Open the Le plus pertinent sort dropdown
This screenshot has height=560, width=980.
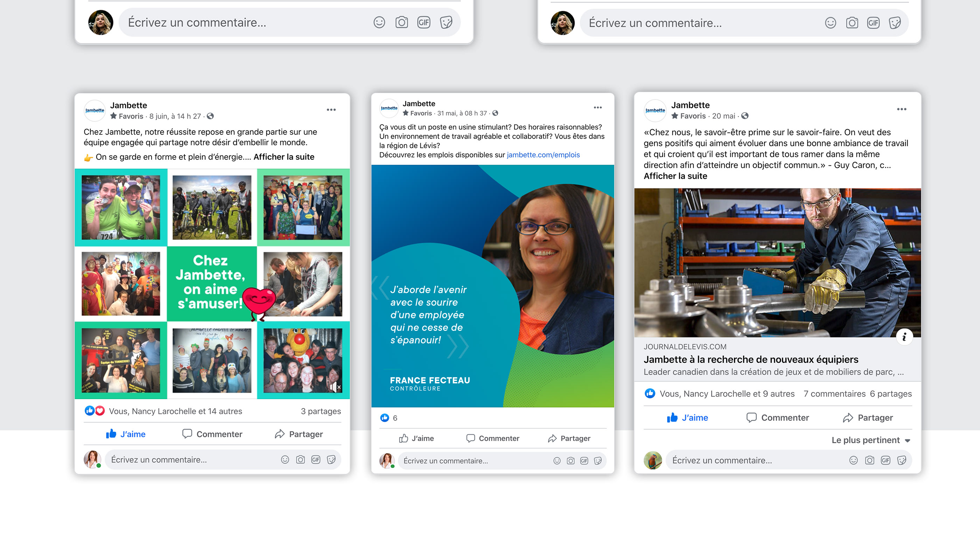871,440
